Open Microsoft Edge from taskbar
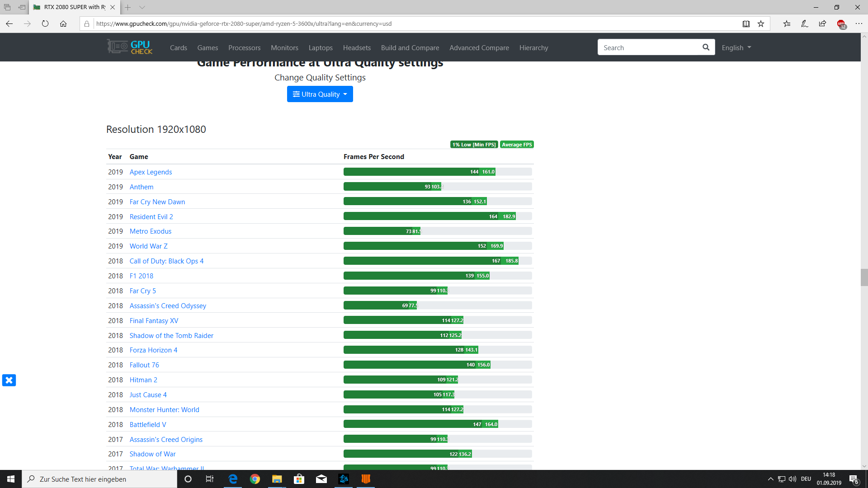 point(233,479)
